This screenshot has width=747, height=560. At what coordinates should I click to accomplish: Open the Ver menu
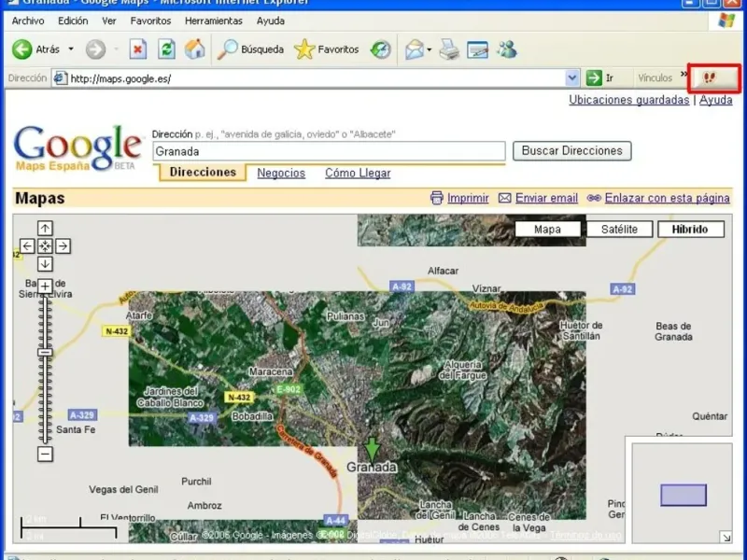109,21
